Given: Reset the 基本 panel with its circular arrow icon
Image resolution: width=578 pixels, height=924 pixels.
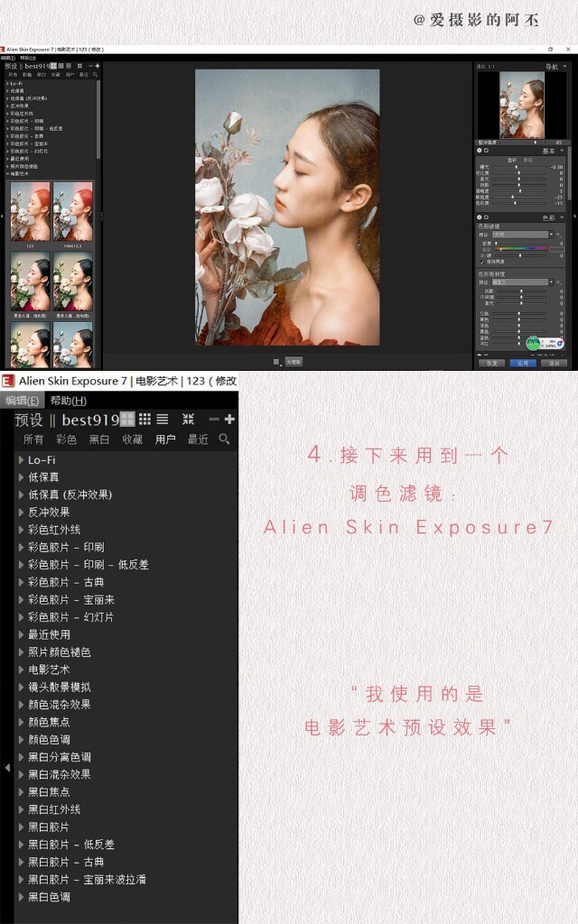Looking at the screenshot, I should 486,151.
